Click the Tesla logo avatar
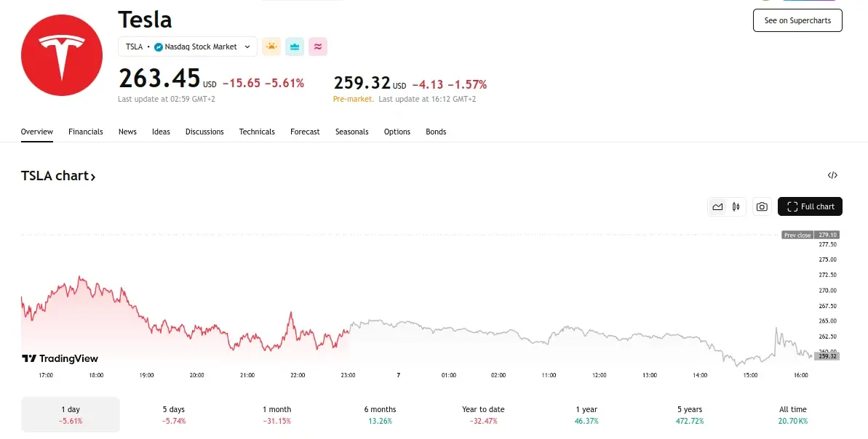868x439 pixels. tap(62, 55)
